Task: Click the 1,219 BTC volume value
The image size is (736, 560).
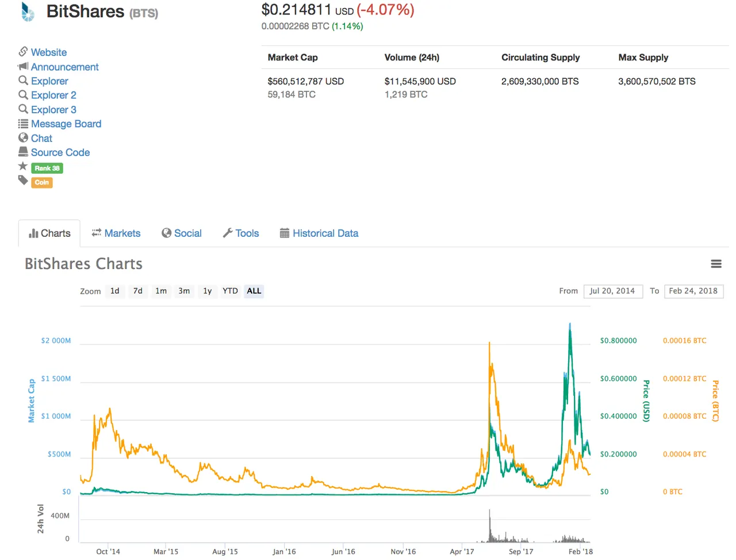Action: pos(406,95)
